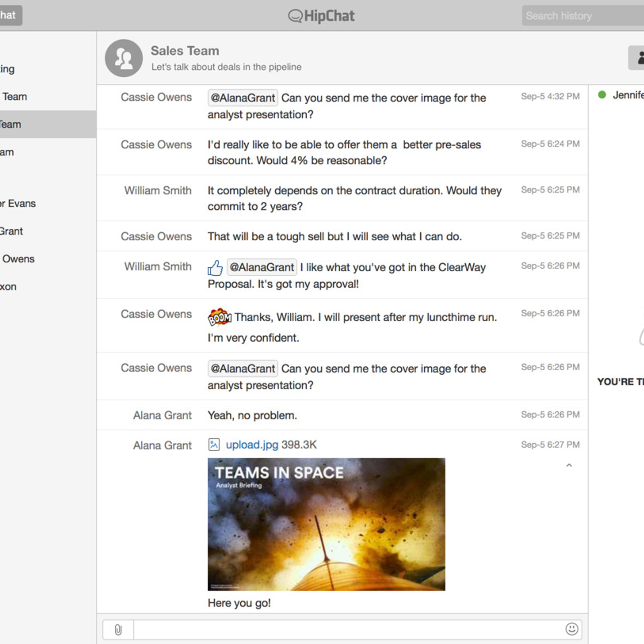Screen dimensions: 644x644
Task: Open the Owens chat in sidebar
Action: [x=18, y=259]
